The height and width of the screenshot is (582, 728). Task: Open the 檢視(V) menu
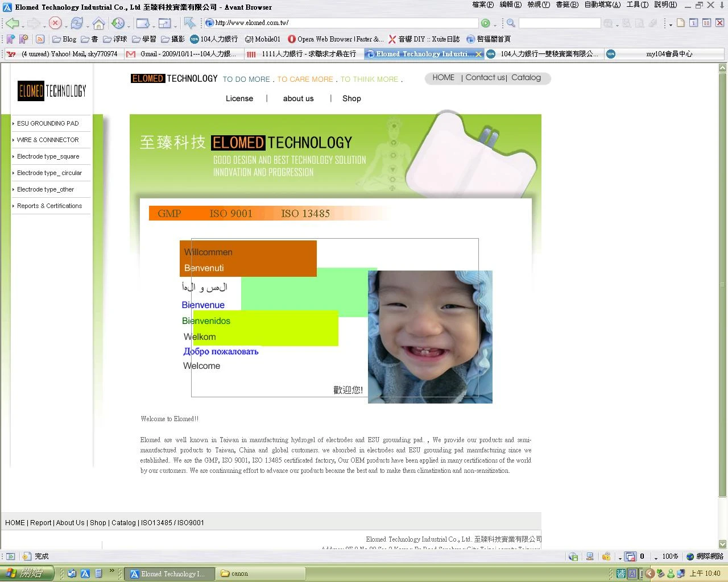pos(538,5)
